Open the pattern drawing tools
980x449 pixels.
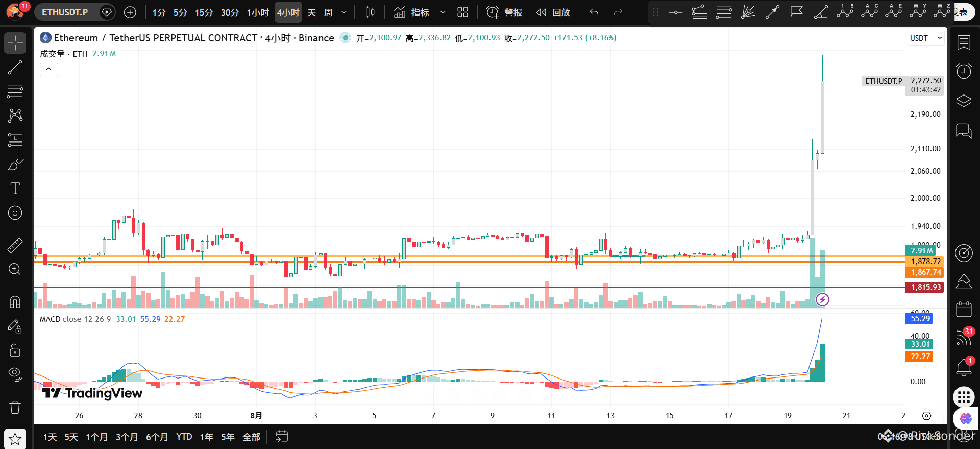pyautogui.click(x=15, y=115)
